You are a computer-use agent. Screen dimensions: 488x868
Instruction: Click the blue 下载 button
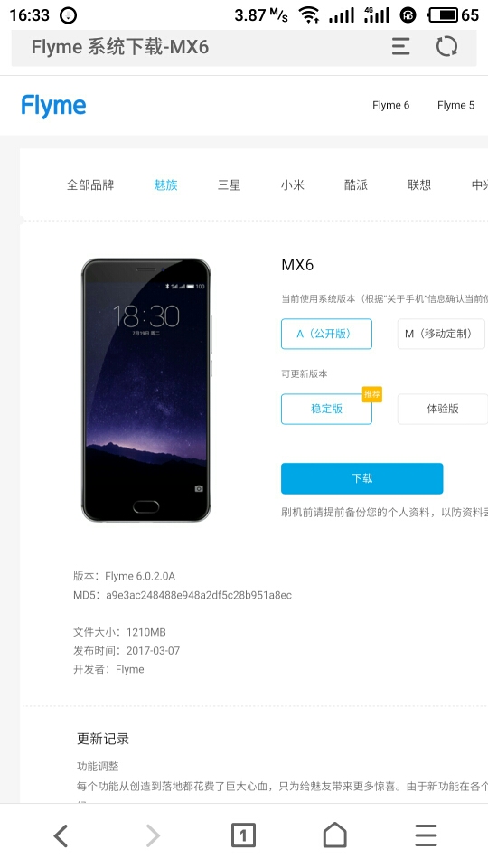tap(361, 478)
